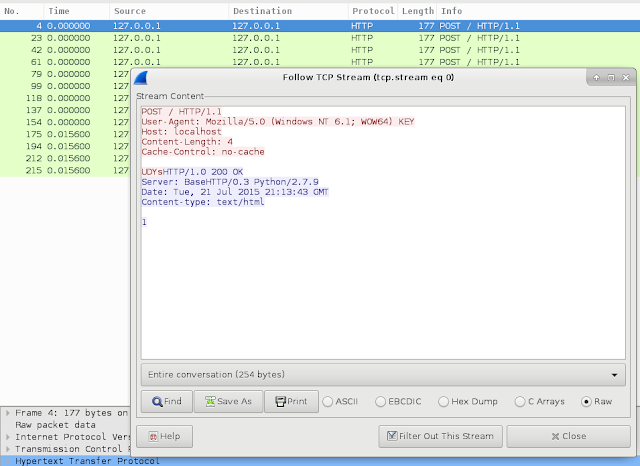The height and width of the screenshot is (466, 640).
Task: Click the Find button
Action: coord(167,402)
